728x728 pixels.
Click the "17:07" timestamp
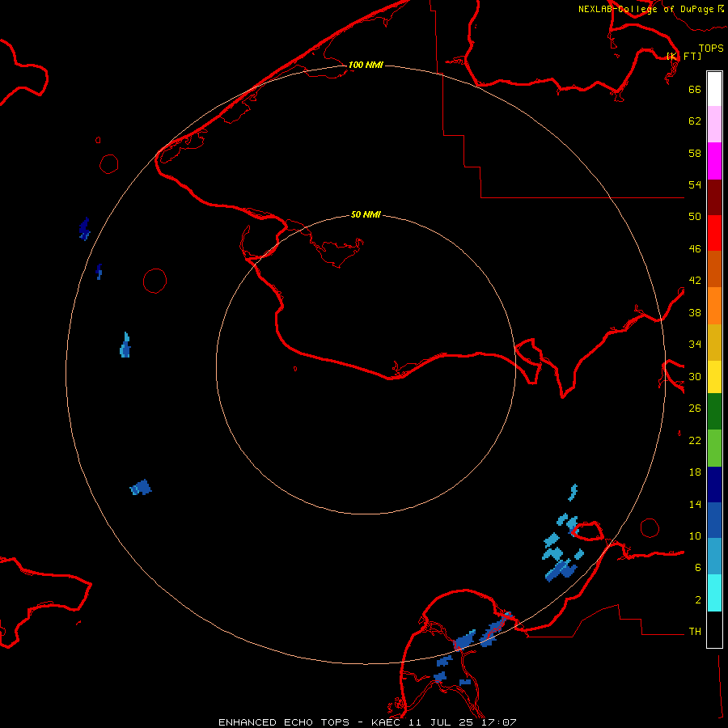(x=497, y=722)
